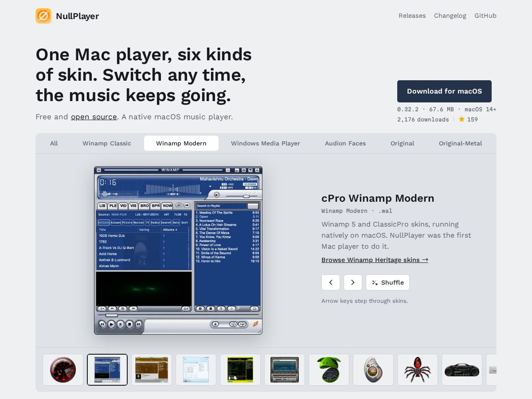This screenshot has height=399, width=532.
Task: Select the yellow and black skin thumbnail
Action: coord(240,370)
